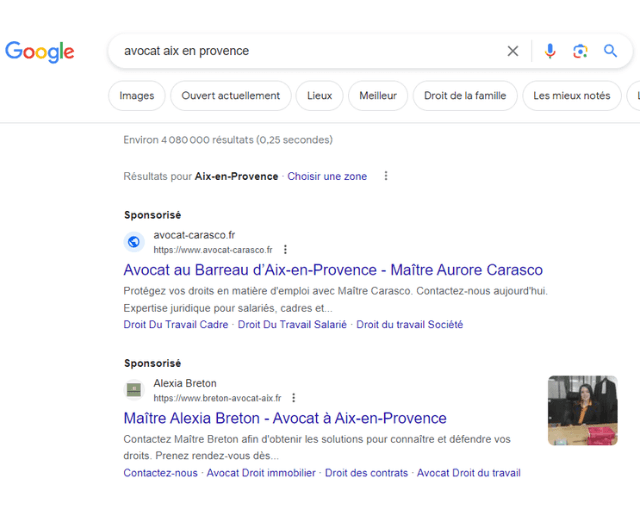Open 'Maître Alexia Breton' result title
Screen dimensions: 640x525
285,418
